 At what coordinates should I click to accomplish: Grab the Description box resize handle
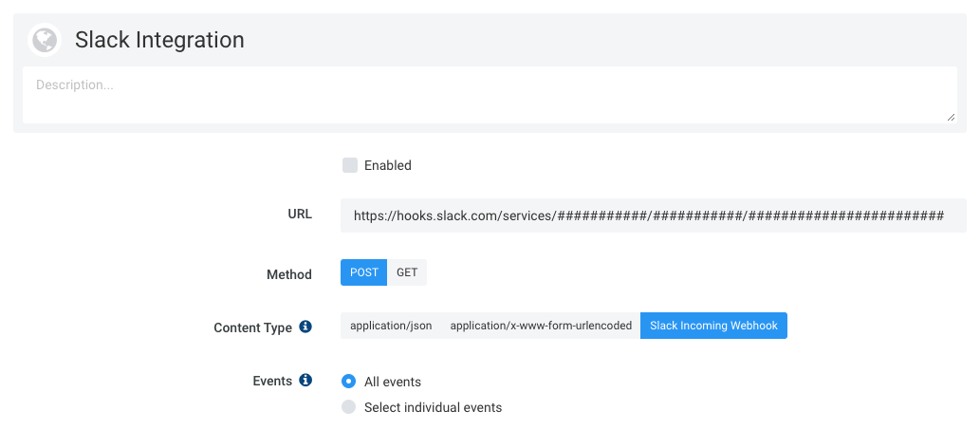[x=951, y=117]
